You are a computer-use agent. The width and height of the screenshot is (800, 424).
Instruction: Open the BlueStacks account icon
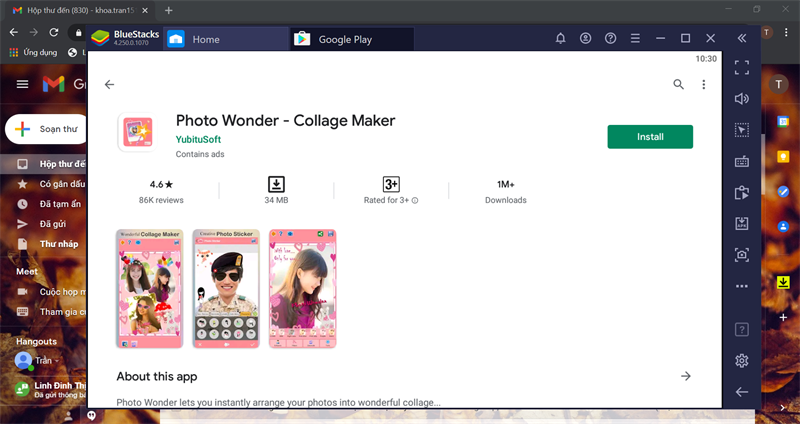pyautogui.click(x=585, y=39)
